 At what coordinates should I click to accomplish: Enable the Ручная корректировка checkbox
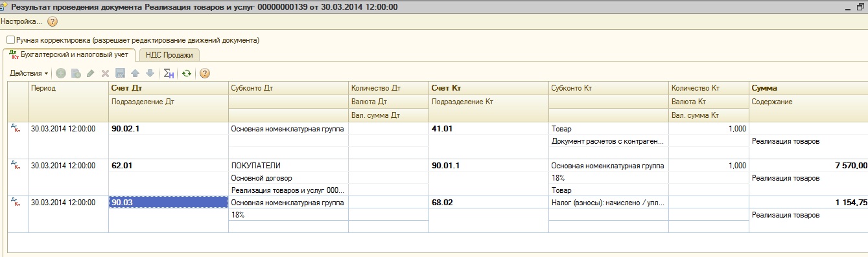pos(10,40)
